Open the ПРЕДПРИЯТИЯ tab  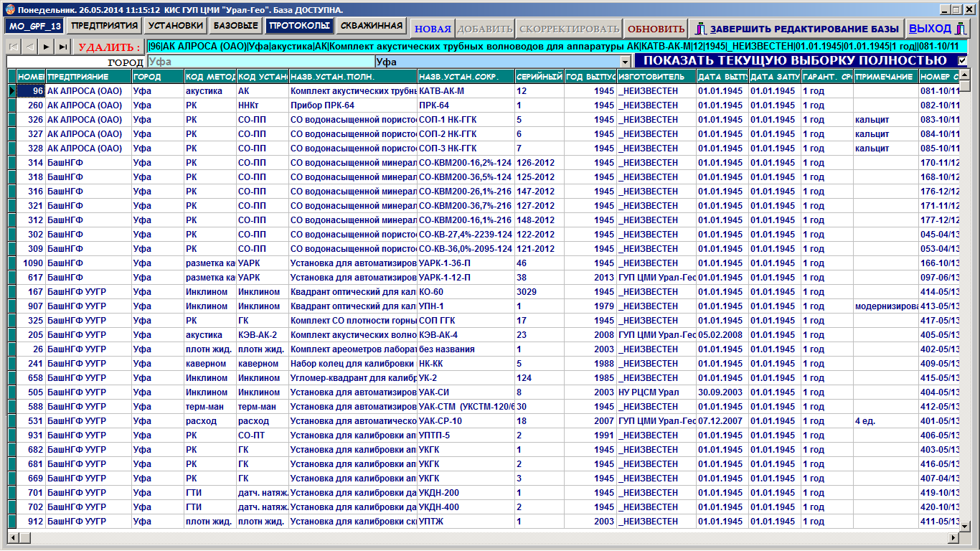click(x=104, y=26)
